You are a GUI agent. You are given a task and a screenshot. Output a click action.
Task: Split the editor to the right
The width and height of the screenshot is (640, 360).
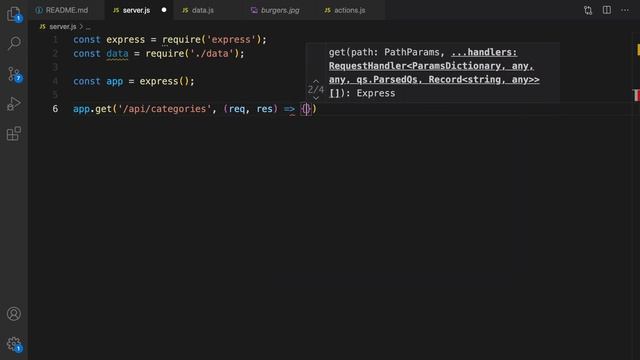coord(607,10)
